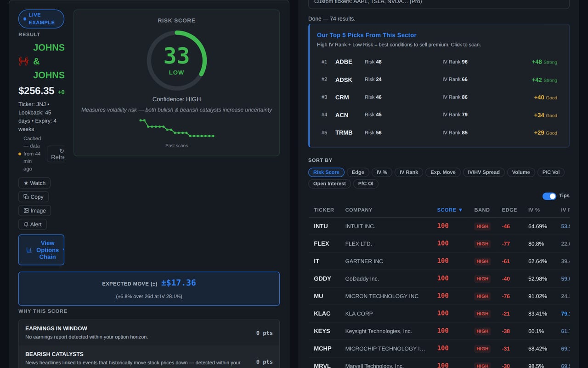Scan top pick #1 ADBE
The width and height of the screenshot is (588, 368).
pos(439,62)
